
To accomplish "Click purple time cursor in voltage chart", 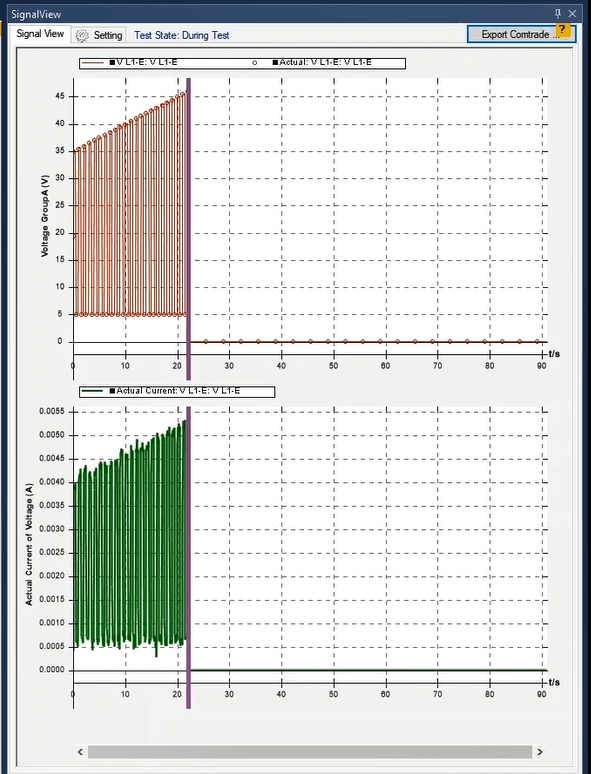I will 188,227.
